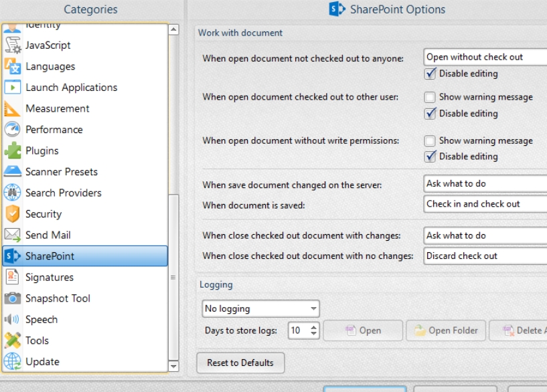Screen dimensions: 547x392
Task: Click the Speech speaker icon
Action: (x=12, y=319)
